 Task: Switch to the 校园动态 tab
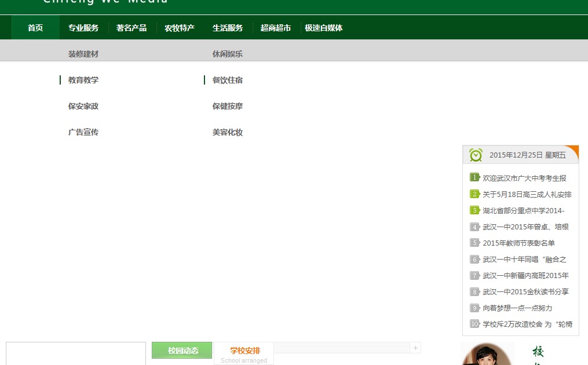pos(182,351)
